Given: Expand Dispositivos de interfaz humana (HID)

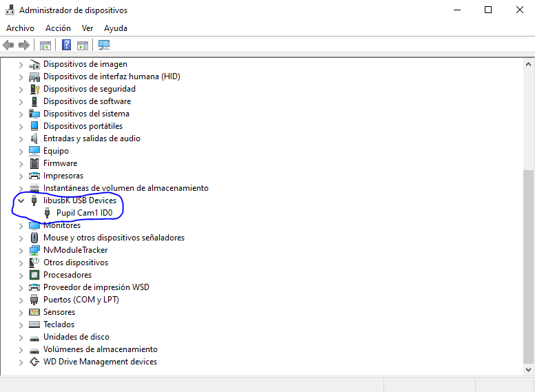Looking at the screenshot, I should pos(21,77).
